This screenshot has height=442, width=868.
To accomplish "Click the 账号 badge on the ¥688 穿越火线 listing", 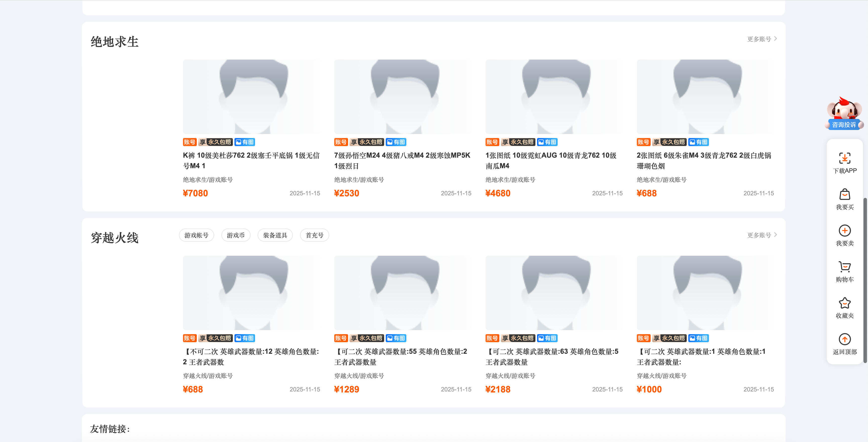I will (190, 338).
